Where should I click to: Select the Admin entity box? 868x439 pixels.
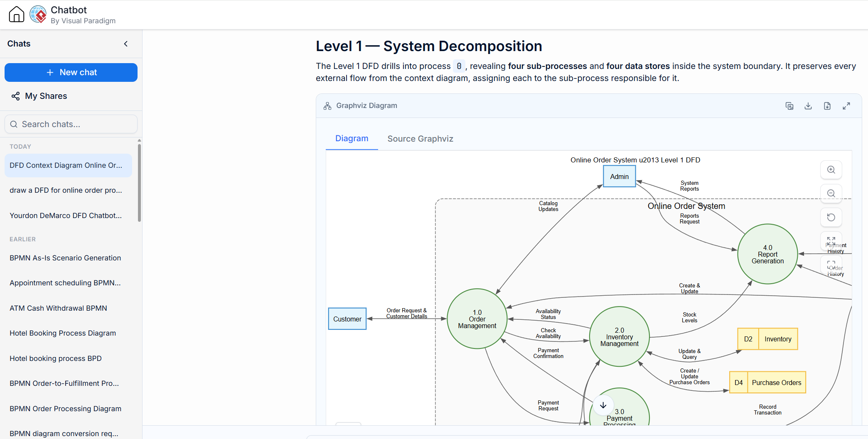pos(619,177)
